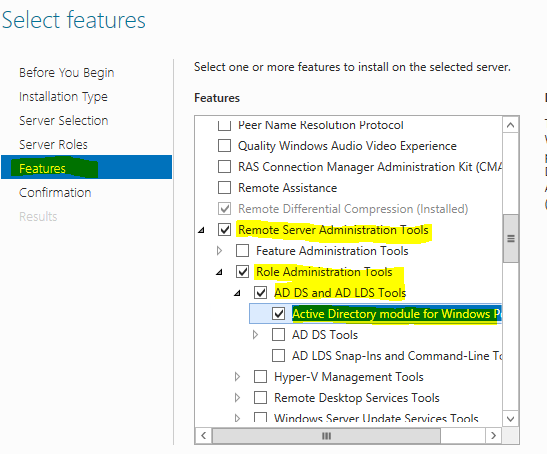Uncheck AD DS and AD LDS Tools checkbox
547x454 pixels.
coord(261,292)
